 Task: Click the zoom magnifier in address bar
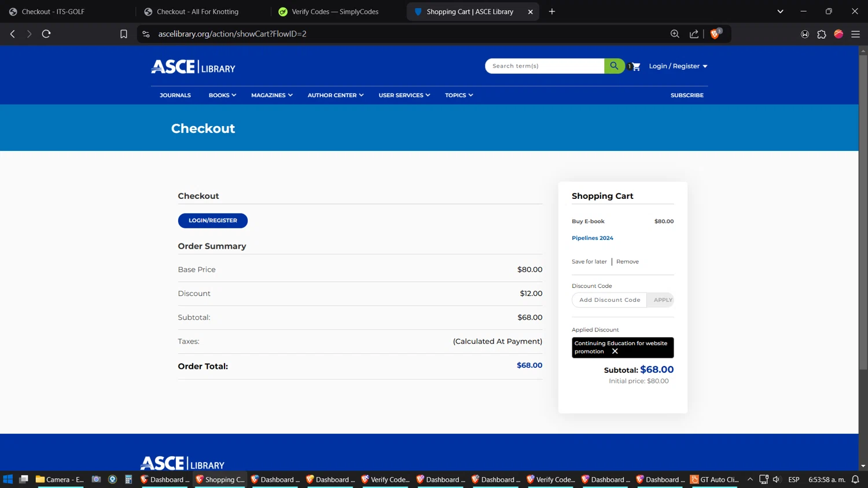pos(675,34)
